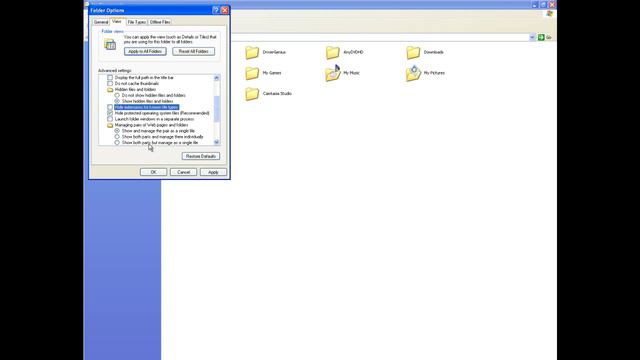Viewport: 640px width, 360px height.
Task: Toggle Do not cache thumbnails checkbox
Action: pos(110,83)
